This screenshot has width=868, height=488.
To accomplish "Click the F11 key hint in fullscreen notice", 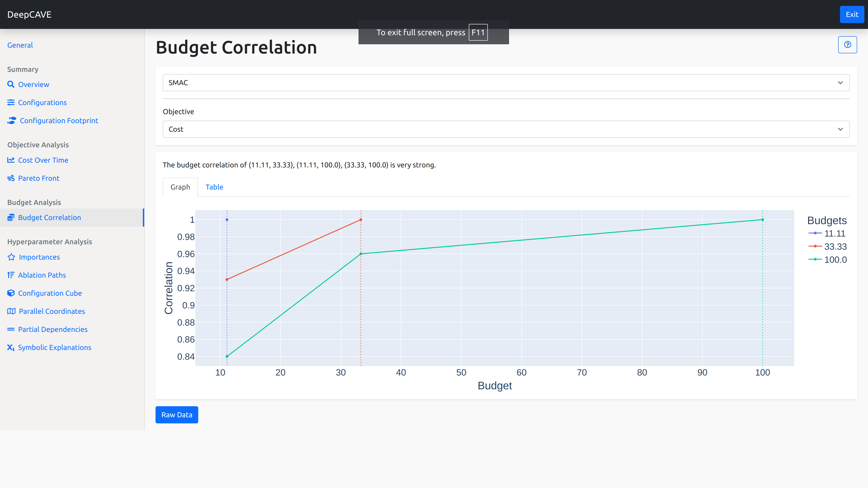I will pyautogui.click(x=478, y=32).
